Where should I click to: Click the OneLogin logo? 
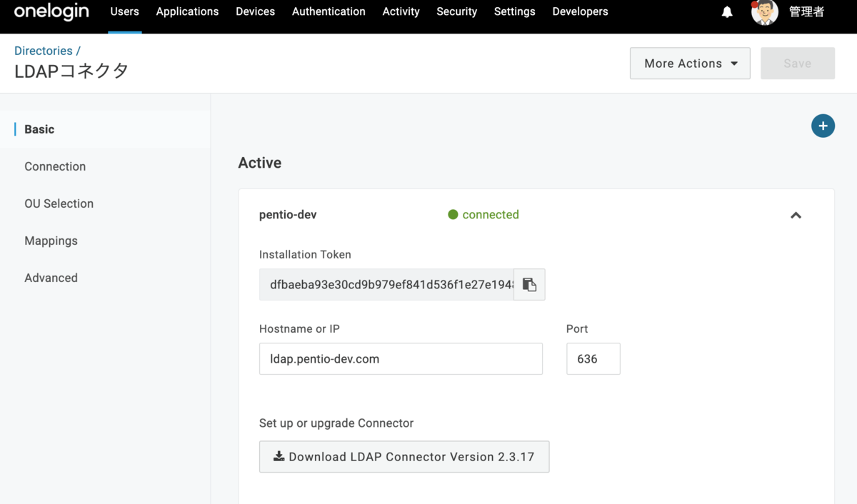click(x=51, y=11)
